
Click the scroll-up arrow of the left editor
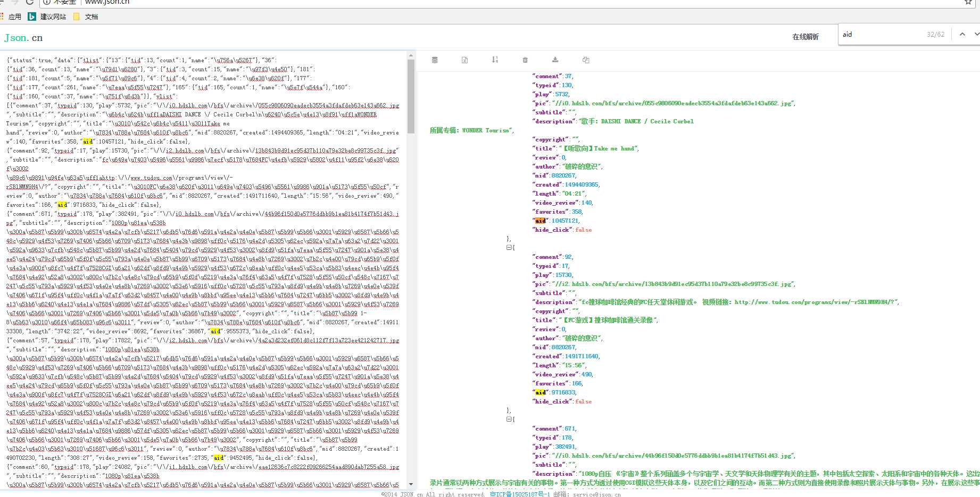tap(411, 55)
